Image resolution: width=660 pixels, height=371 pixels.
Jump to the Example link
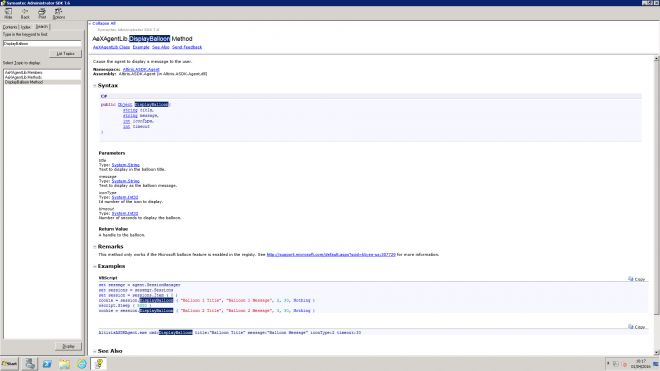[141, 47]
